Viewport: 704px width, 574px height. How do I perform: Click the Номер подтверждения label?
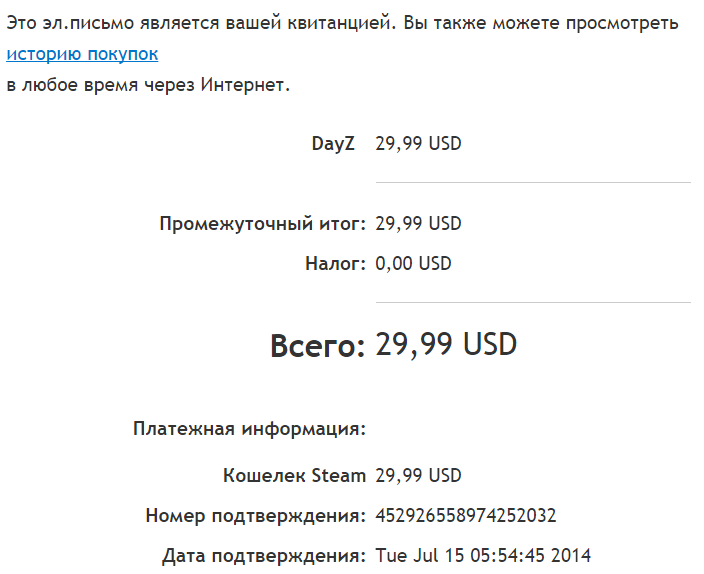256,516
